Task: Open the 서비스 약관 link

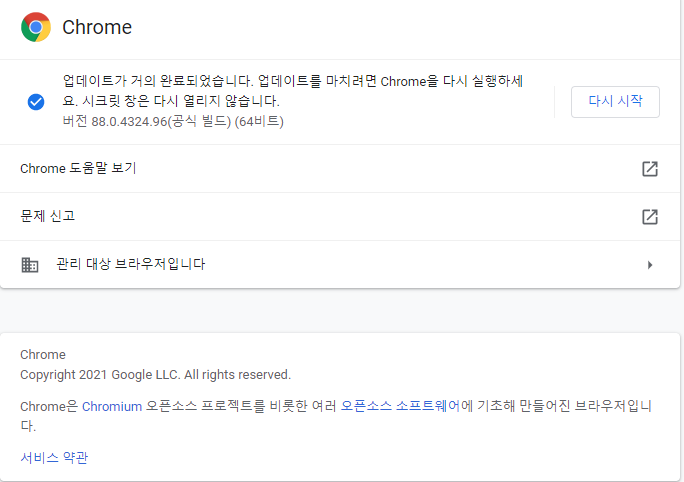Action: pos(54,458)
